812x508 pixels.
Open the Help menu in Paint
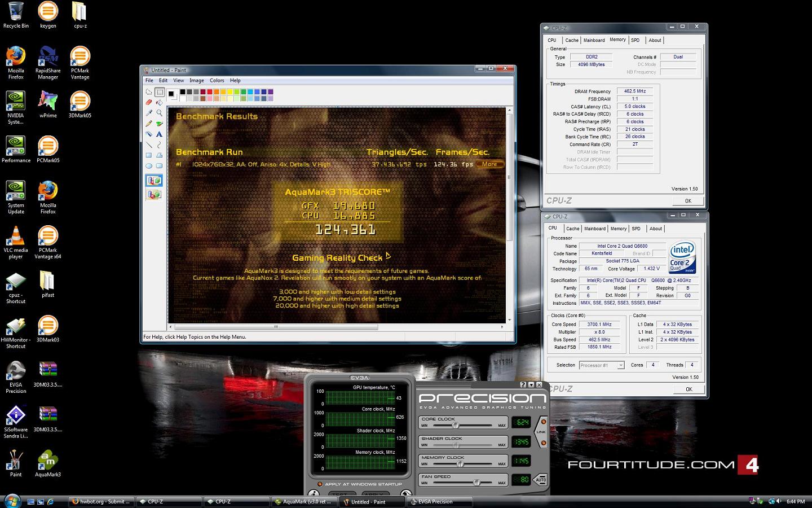235,81
